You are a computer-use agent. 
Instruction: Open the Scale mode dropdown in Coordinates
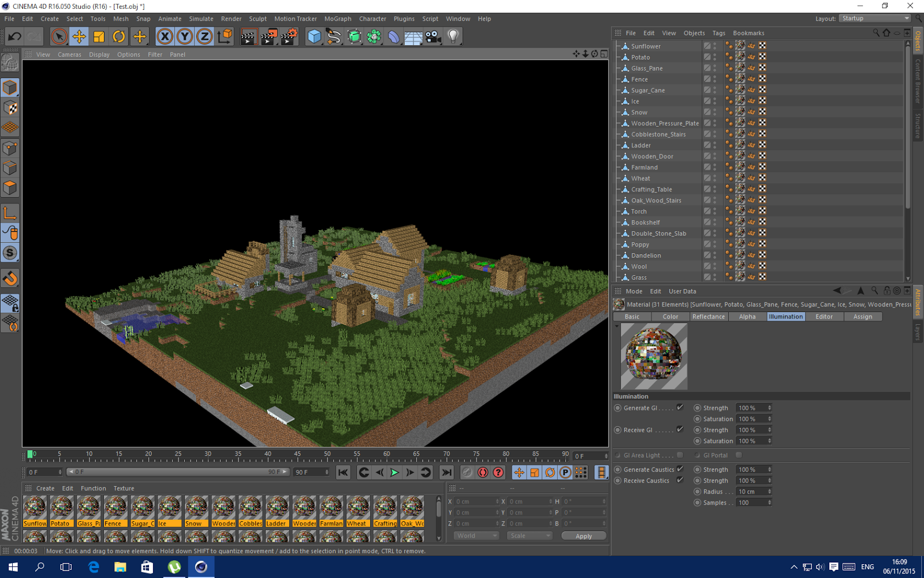530,536
